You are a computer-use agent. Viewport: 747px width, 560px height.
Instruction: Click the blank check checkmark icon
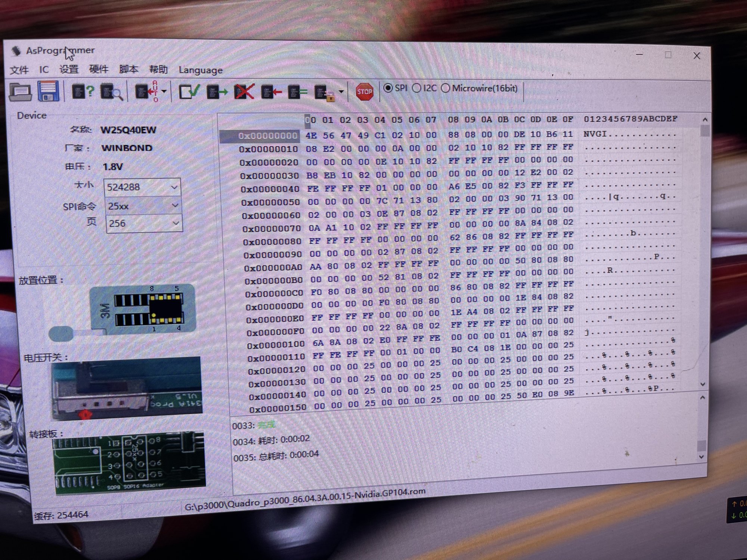[x=189, y=92]
